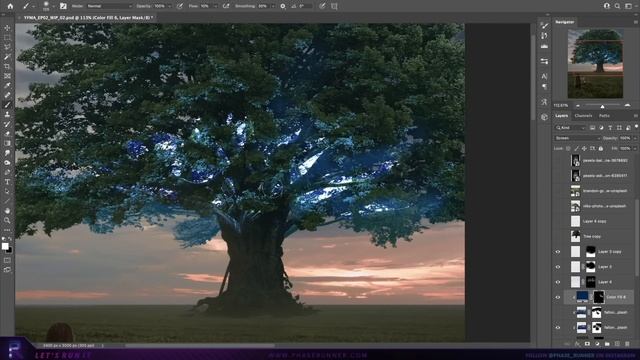The image size is (640, 360).
Task: Click the foreground color swatch
Action: [5, 246]
